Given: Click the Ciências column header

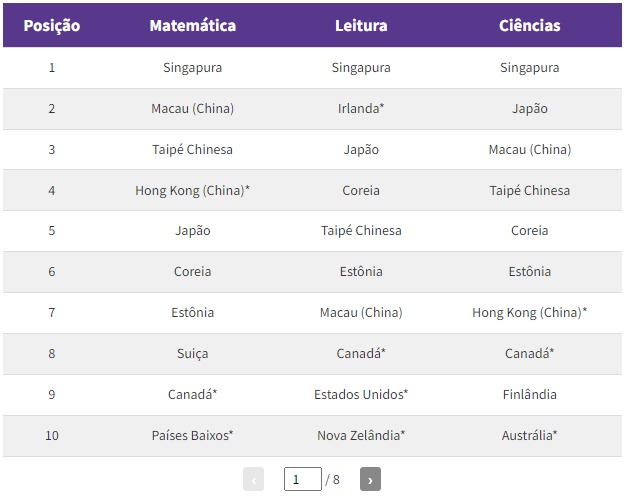Looking at the screenshot, I should 529,25.
